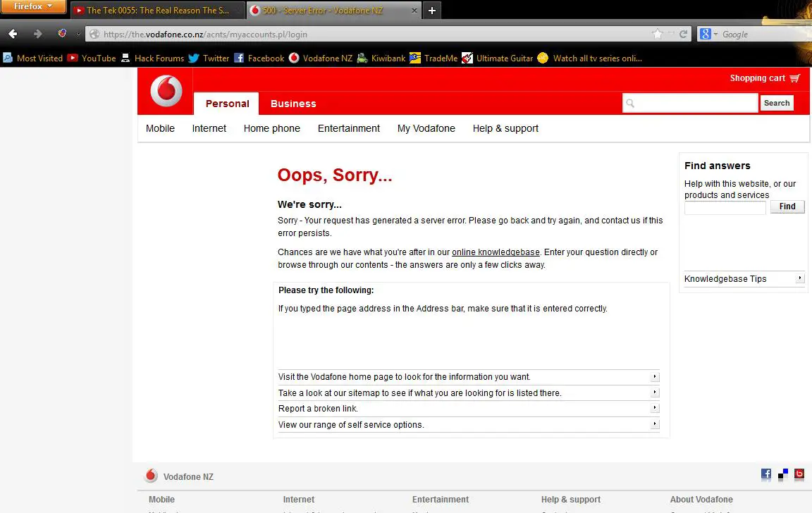Image resolution: width=812 pixels, height=513 pixels.
Task: Open the Vodafone NZ bookmark
Action: tap(321, 58)
